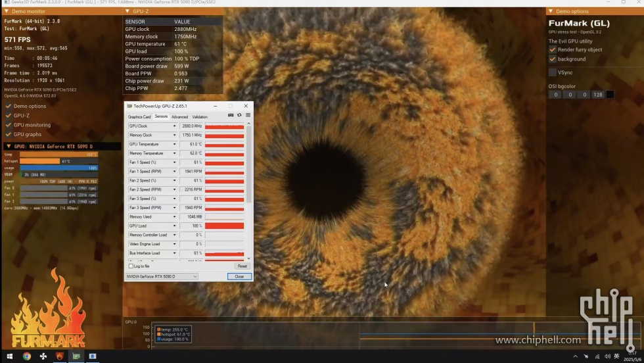Screen dimensions: 644x363
Task: Click the GPU-Z sensor list scrollbar
Action: point(248,164)
